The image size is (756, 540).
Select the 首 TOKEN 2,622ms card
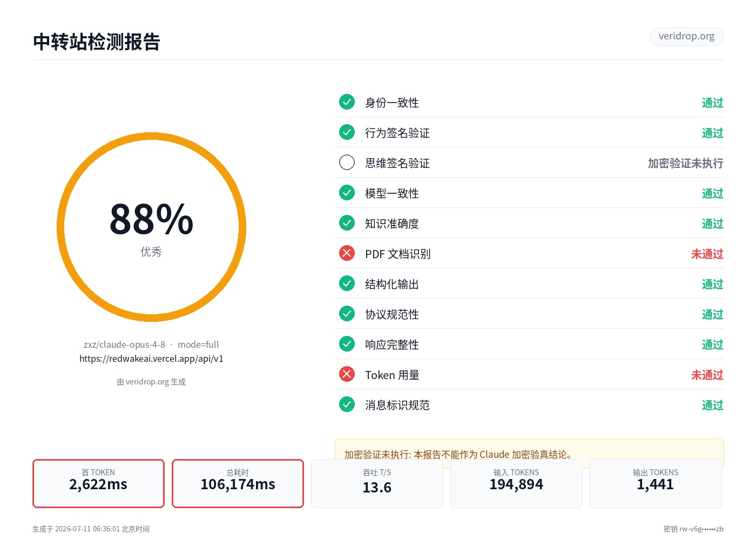pyautogui.click(x=98, y=483)
